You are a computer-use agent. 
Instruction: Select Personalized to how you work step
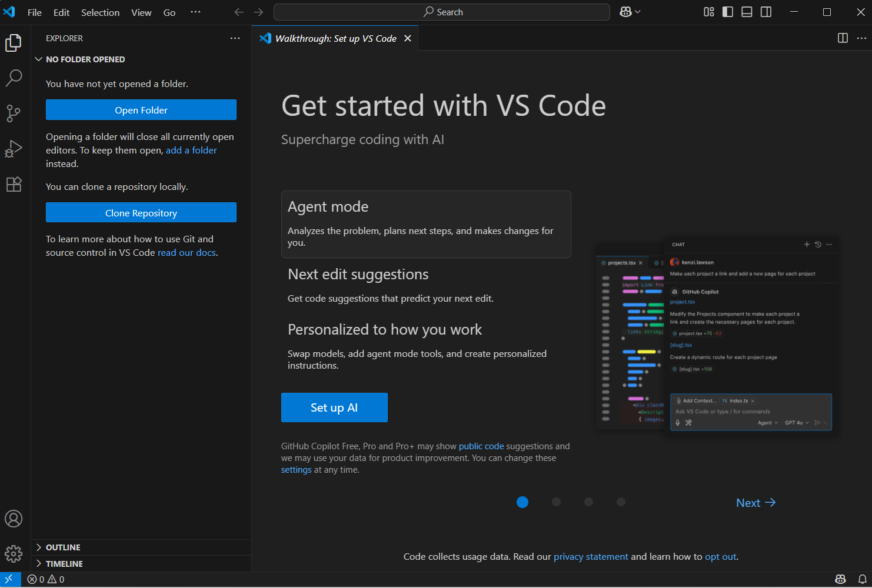[426, 348]
